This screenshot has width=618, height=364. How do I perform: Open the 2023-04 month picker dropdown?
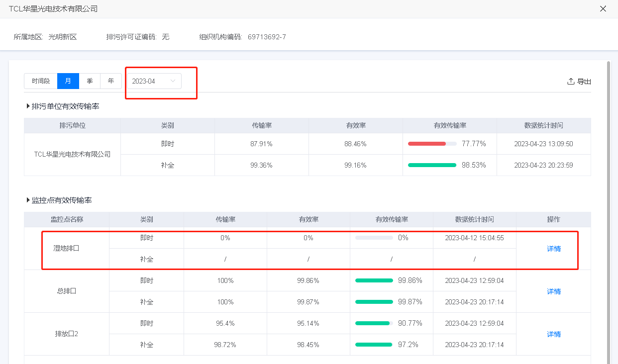pyautogui.click(x=154, y=81)
